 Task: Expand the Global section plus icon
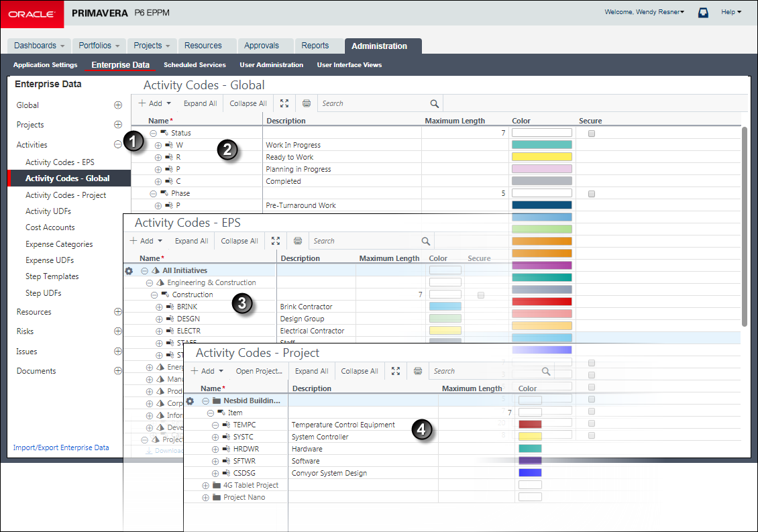point(118,105)
